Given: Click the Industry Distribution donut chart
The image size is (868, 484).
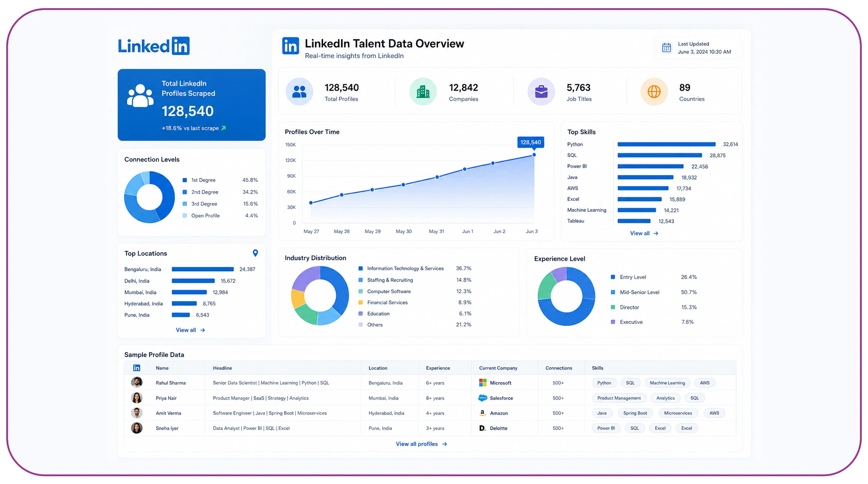Looking at the screenshot, I should [320, 295].
